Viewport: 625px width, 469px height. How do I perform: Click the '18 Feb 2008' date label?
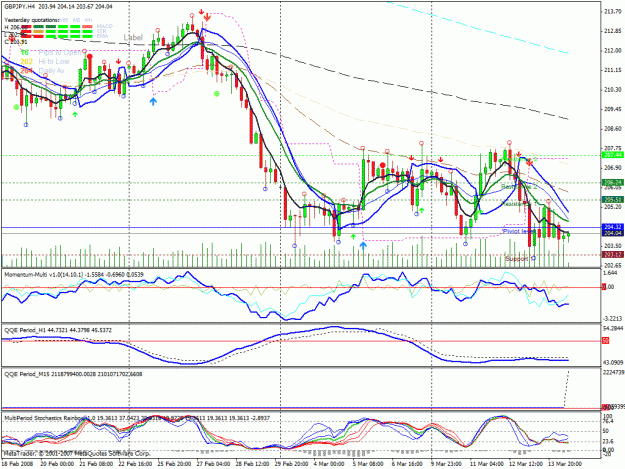18,464
